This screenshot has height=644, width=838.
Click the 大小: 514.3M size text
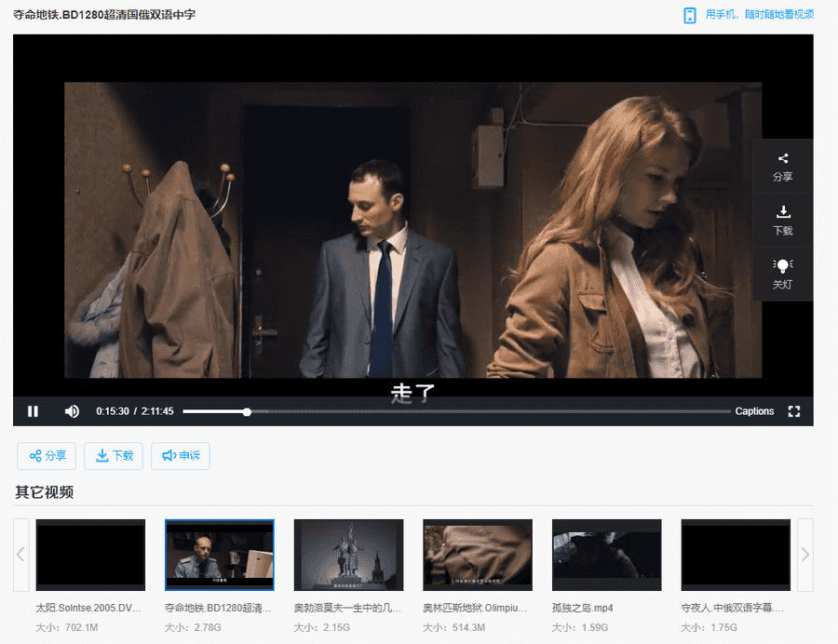click(454, 627)
